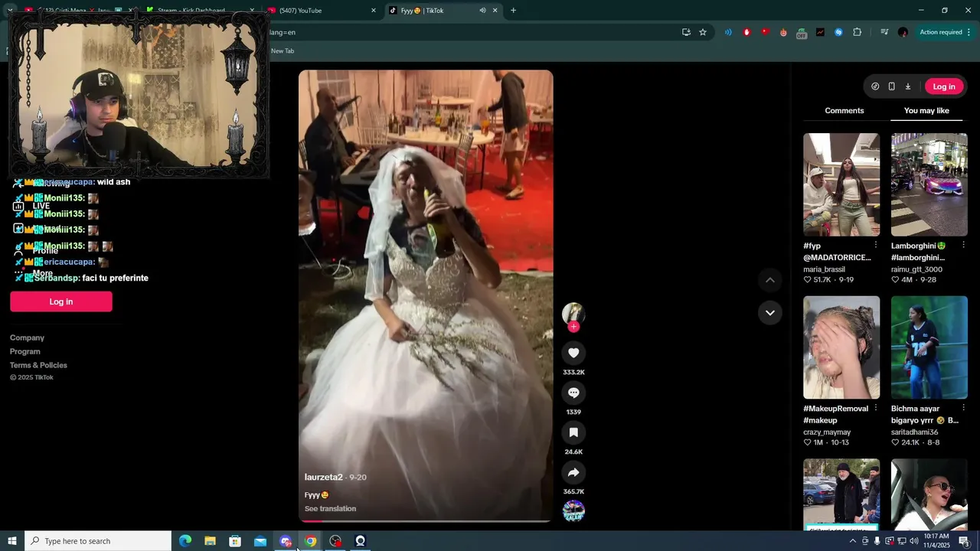Expand the Program footer section

[25, 351]
